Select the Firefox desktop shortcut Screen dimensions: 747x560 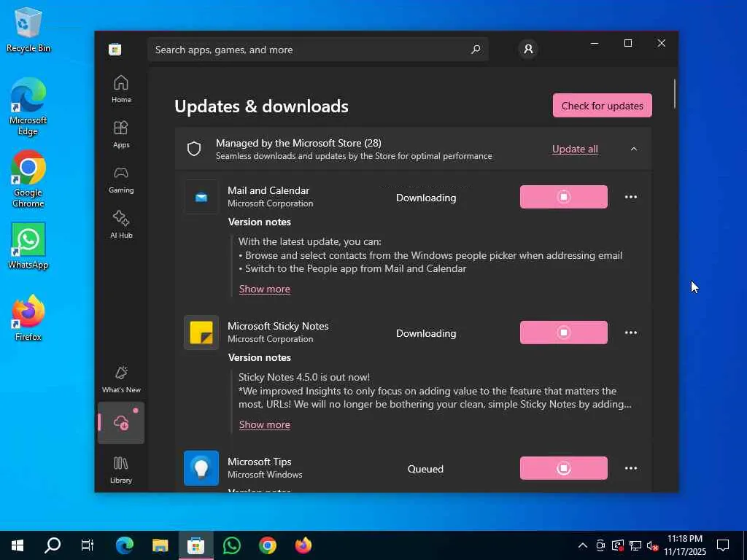point(28,318)
